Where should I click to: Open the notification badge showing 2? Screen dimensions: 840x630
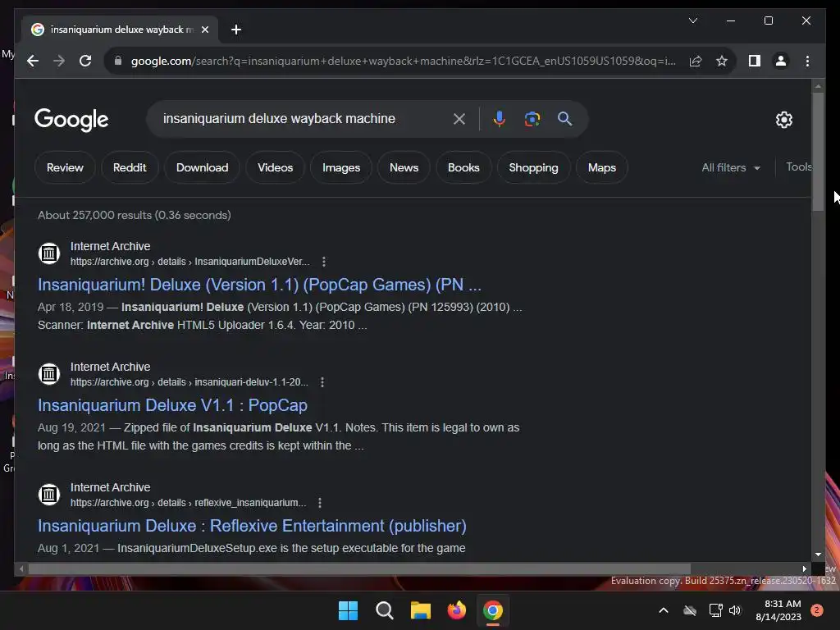pyautogui.click(x=817, y=610)
